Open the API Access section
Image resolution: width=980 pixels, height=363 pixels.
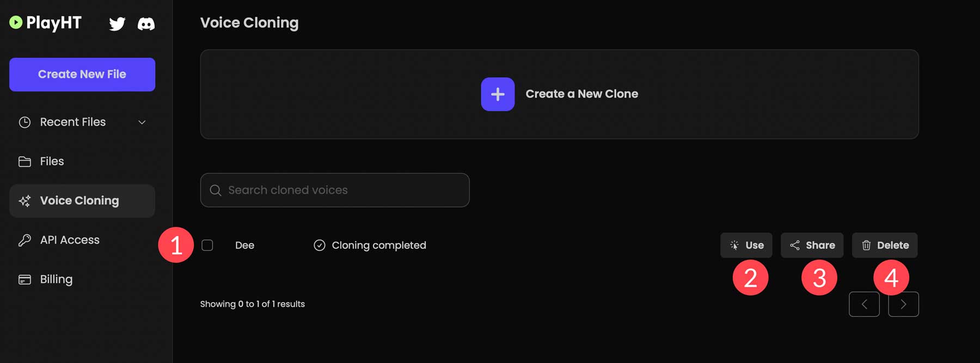coord(69,239)
